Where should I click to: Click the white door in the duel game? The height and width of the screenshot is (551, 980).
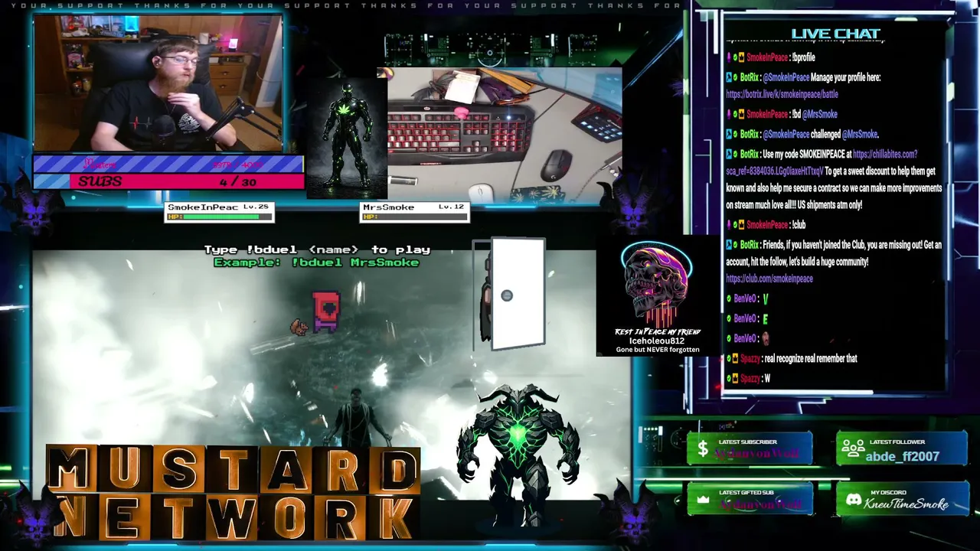(518, 295)
